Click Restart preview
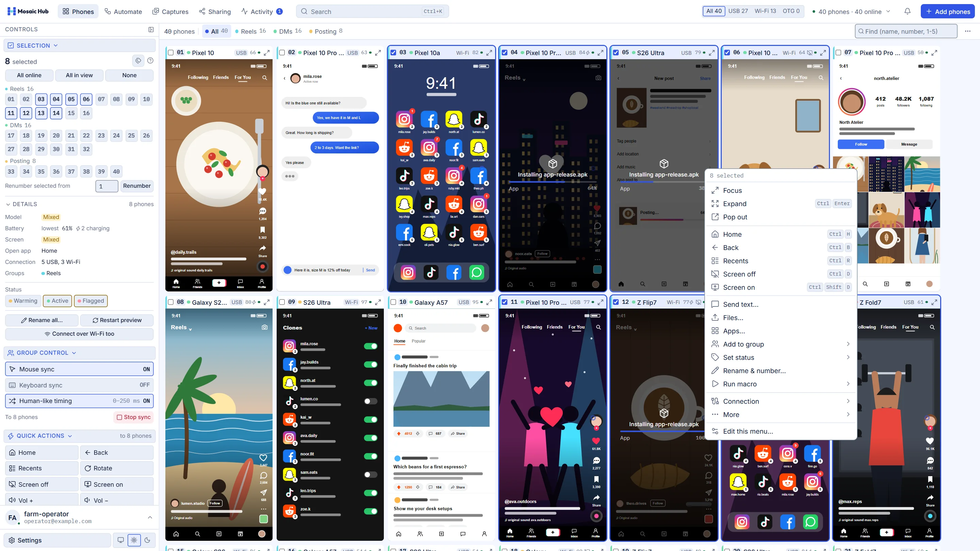 (117, 320)
